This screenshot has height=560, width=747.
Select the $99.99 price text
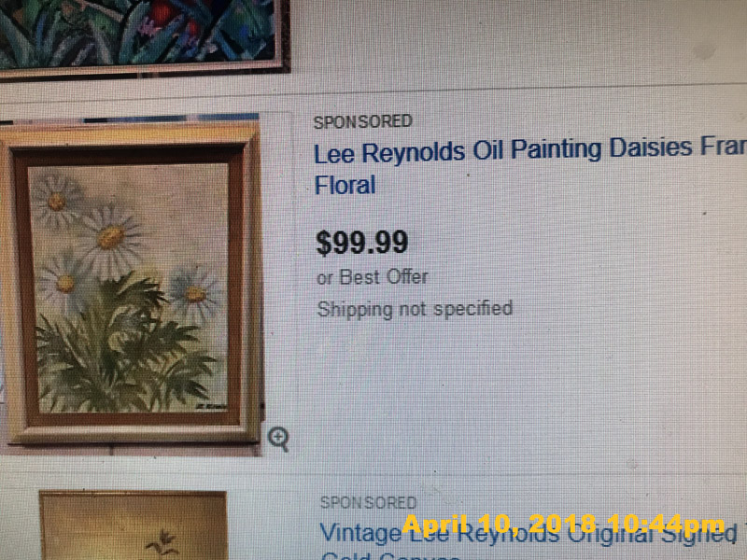tap(362, 243)
